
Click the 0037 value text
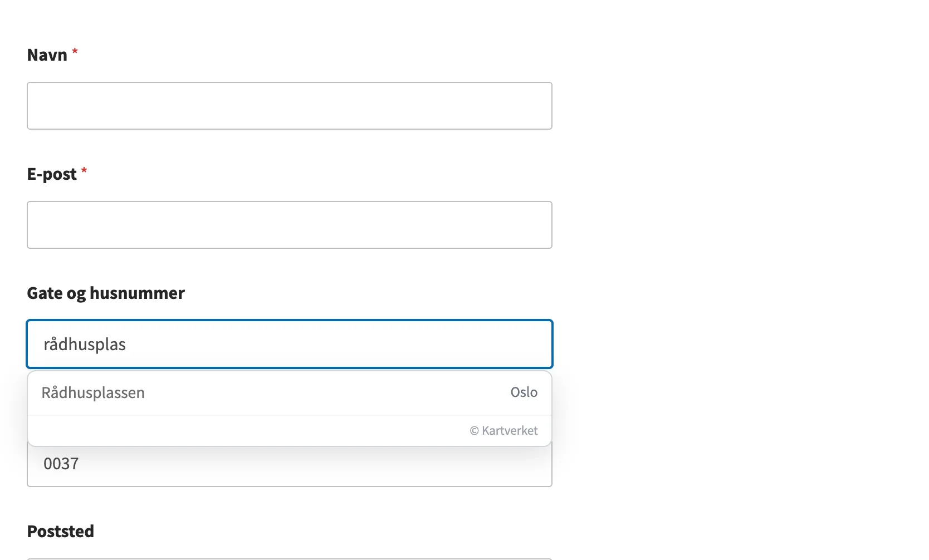(x=61, y=464)
